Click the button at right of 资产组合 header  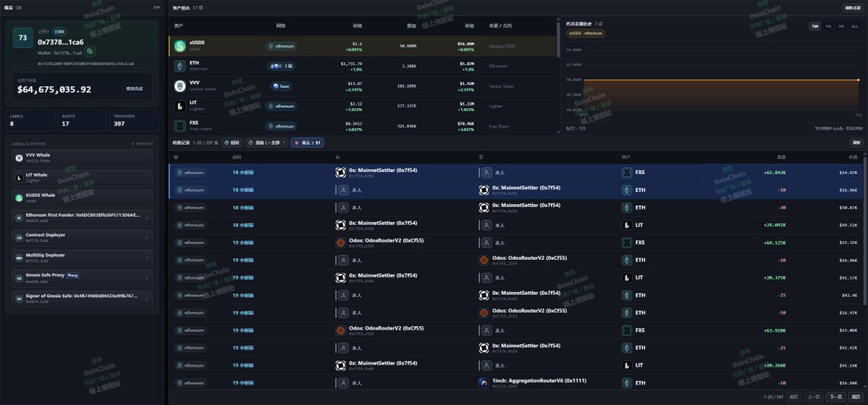[852, 8]
